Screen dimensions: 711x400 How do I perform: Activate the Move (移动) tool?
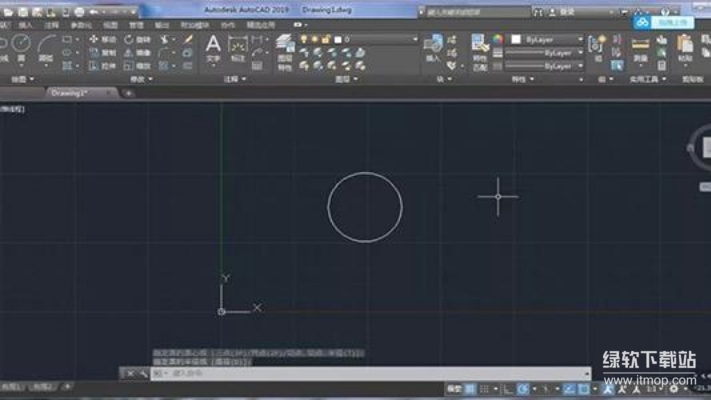[102, 40]
